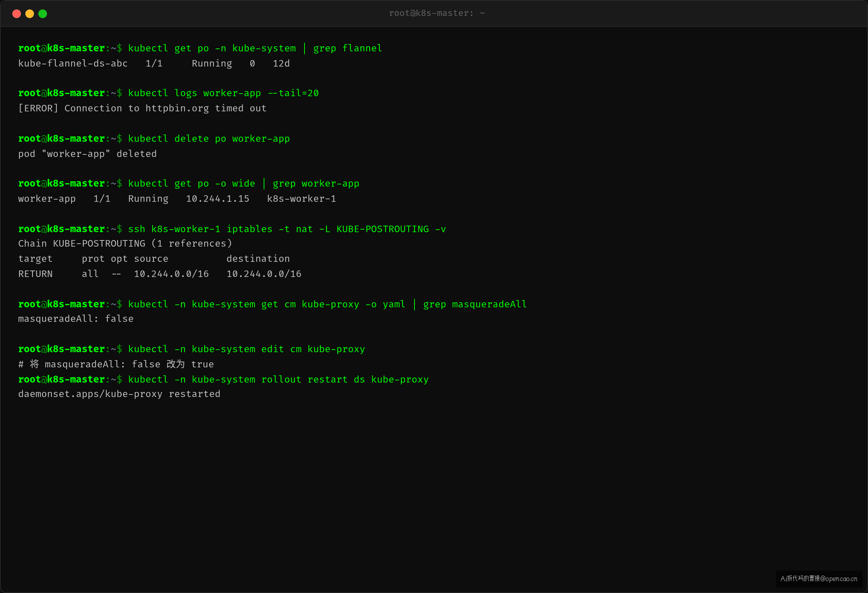This screenshot has width=868, height=593.
Task: Click the 'rollout restart ds kube-proxy' command
Action: (x=278, y=379)
